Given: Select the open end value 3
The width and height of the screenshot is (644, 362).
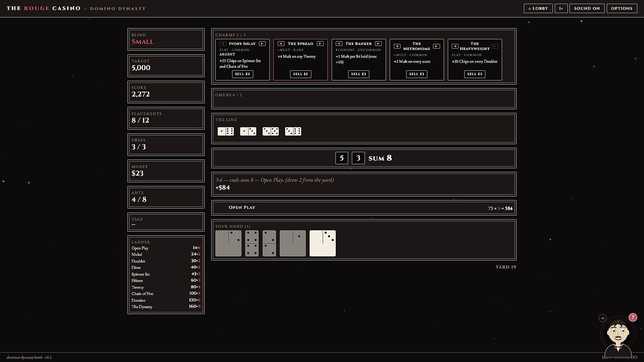Looking at the screenshot, I should click(x=358, y=158).
